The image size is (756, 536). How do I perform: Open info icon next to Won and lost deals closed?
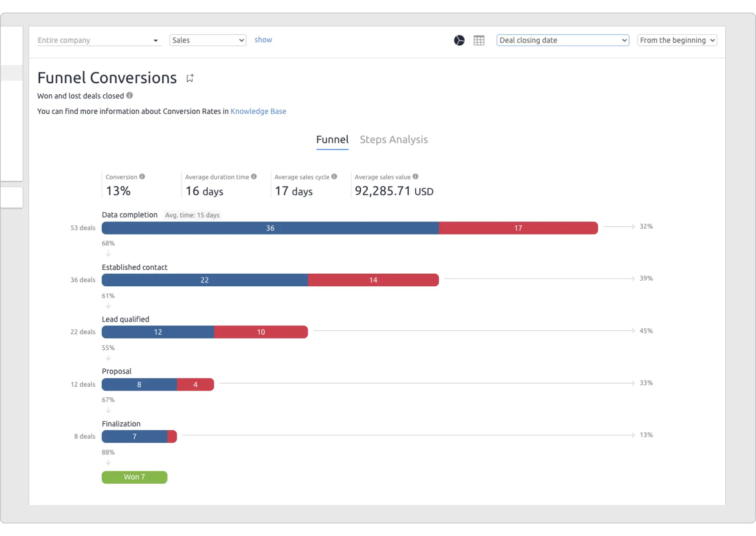130,95
